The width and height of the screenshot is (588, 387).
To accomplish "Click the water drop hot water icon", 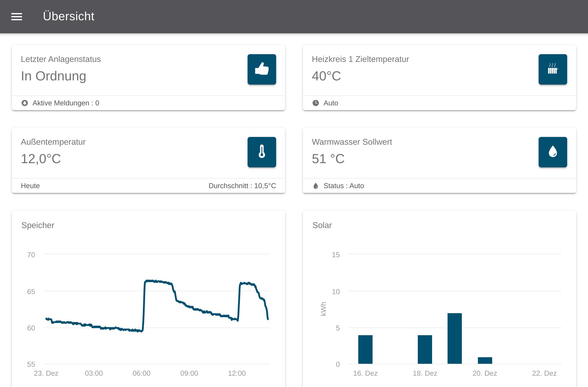I will click(x=553, y=152).
